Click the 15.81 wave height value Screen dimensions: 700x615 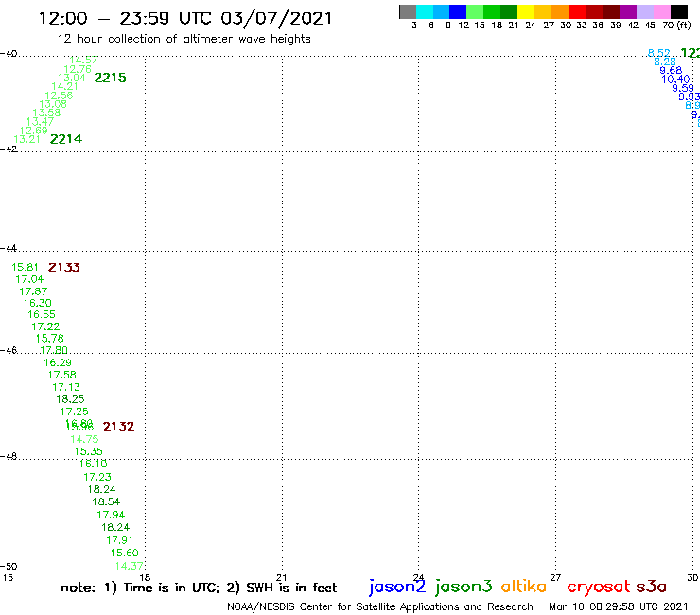tap(25, 267)
